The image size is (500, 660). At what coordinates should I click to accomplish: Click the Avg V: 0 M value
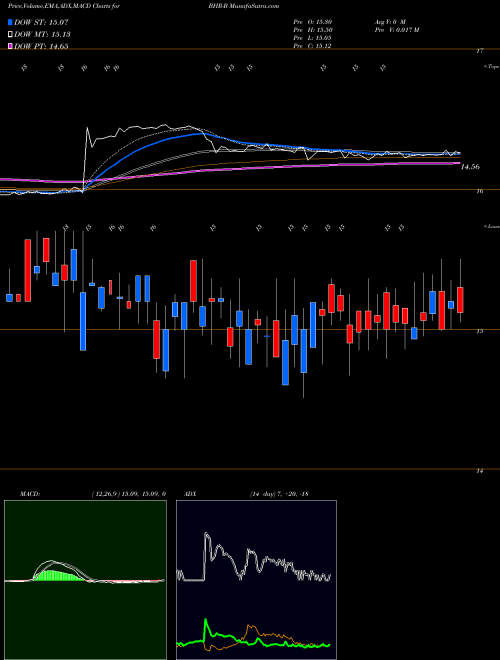point(389,21)
